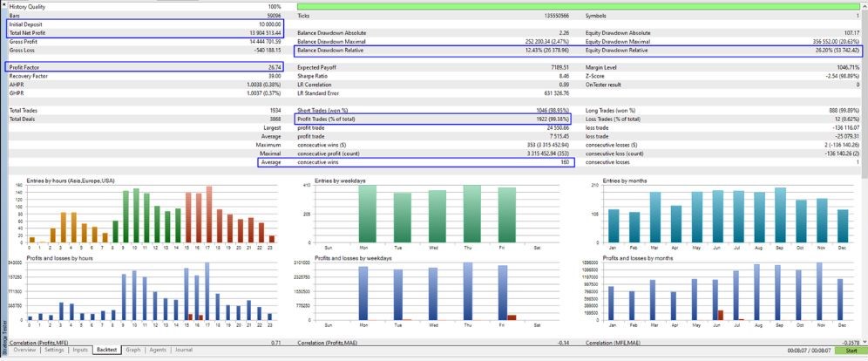Click the Entries by months chart title
The width and height of the screenshot is (868, 361).
click(x=623, y=181)
